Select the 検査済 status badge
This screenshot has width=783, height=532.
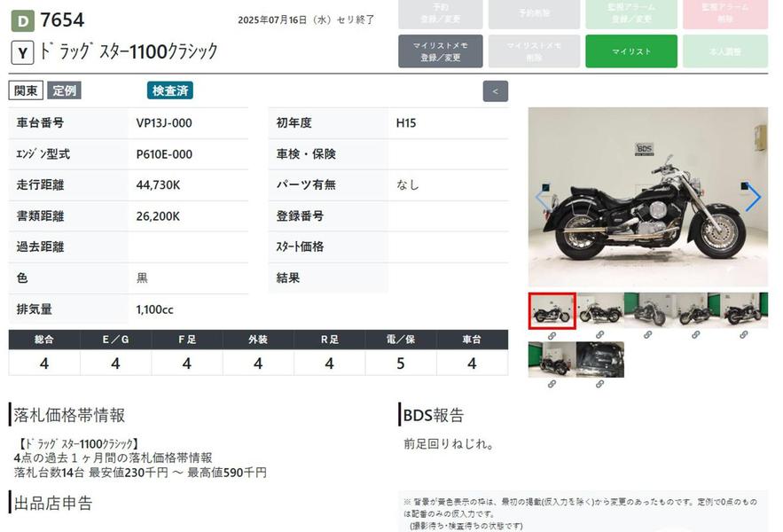point(169,90)
